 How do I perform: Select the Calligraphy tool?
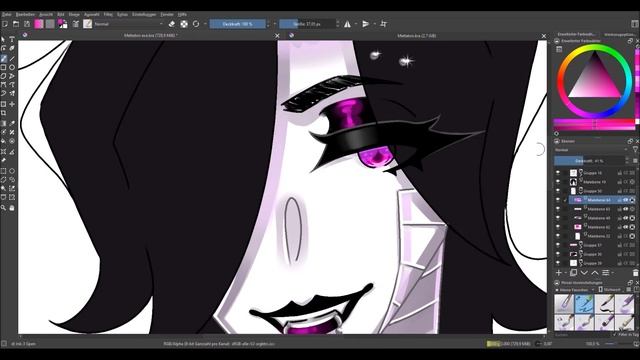click(x=12, y=49)
